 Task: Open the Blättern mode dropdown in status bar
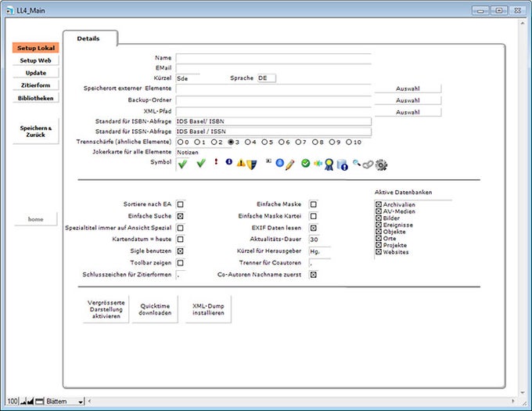(64, 402)
